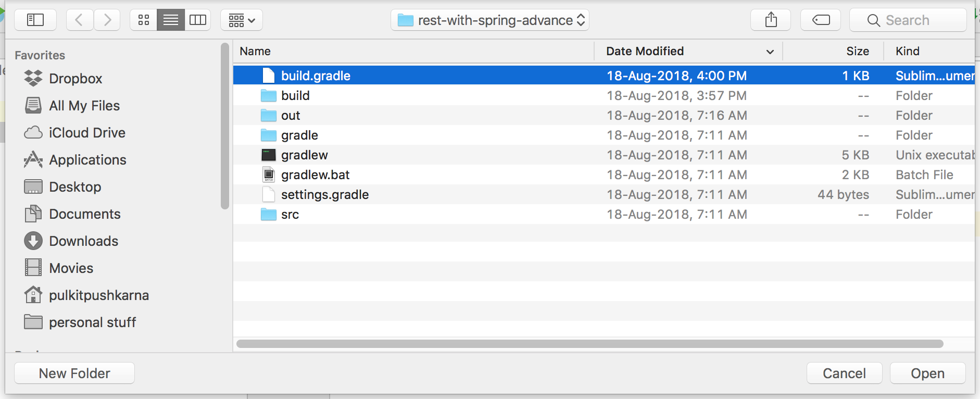The width and height of the screenshot is (980, 399).
Task: Open the item arrangement dropdown
Action: (x=242, y=20)
